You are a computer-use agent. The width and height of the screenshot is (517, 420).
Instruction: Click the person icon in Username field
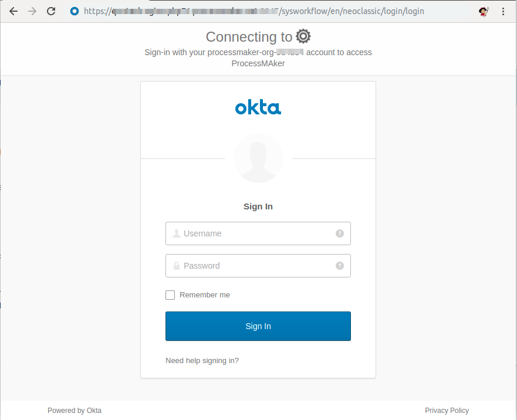click(176, 233)
